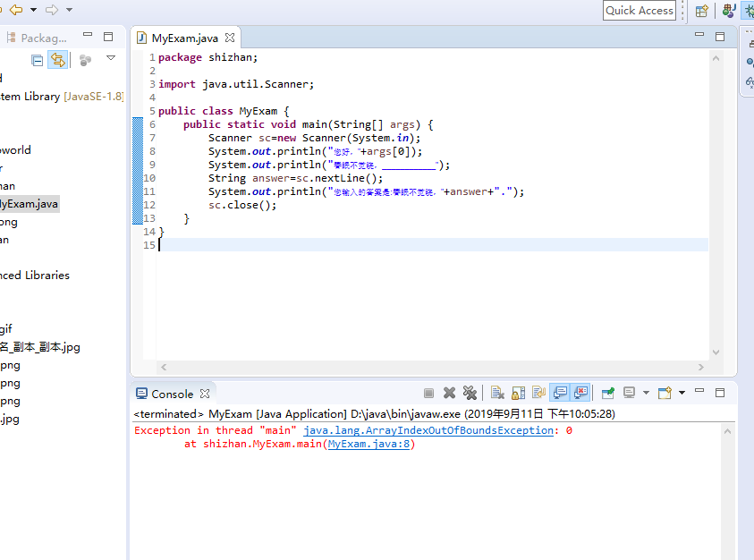Viewport: 754px width, 560px height.
Task: Select the Referenced Libraries node
Action: [x=35, y=276]
